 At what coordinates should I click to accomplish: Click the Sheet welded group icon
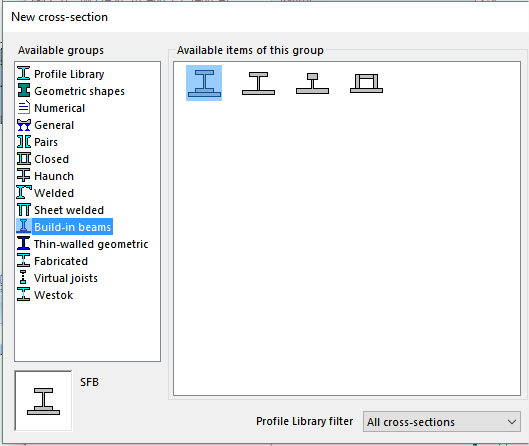click(24, 210)
